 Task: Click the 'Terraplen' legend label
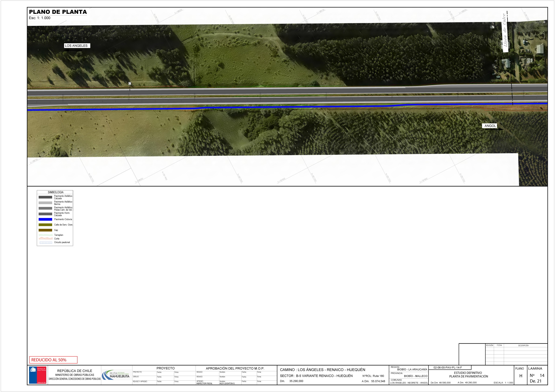59,235
